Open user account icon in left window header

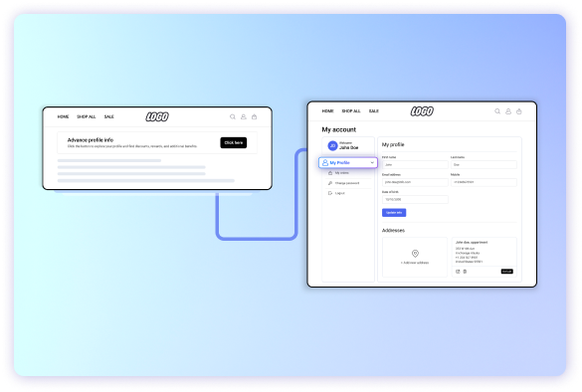(244, 117)
